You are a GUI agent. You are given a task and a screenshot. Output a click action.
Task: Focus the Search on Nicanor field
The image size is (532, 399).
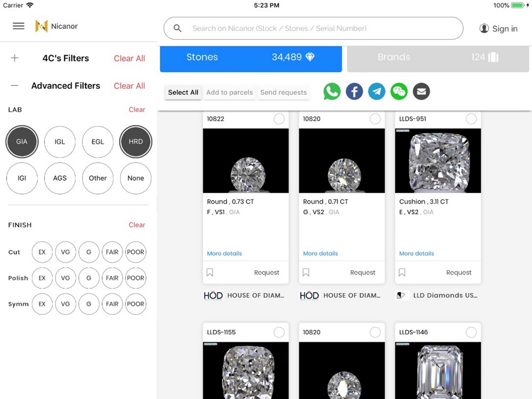pos(313,29)
